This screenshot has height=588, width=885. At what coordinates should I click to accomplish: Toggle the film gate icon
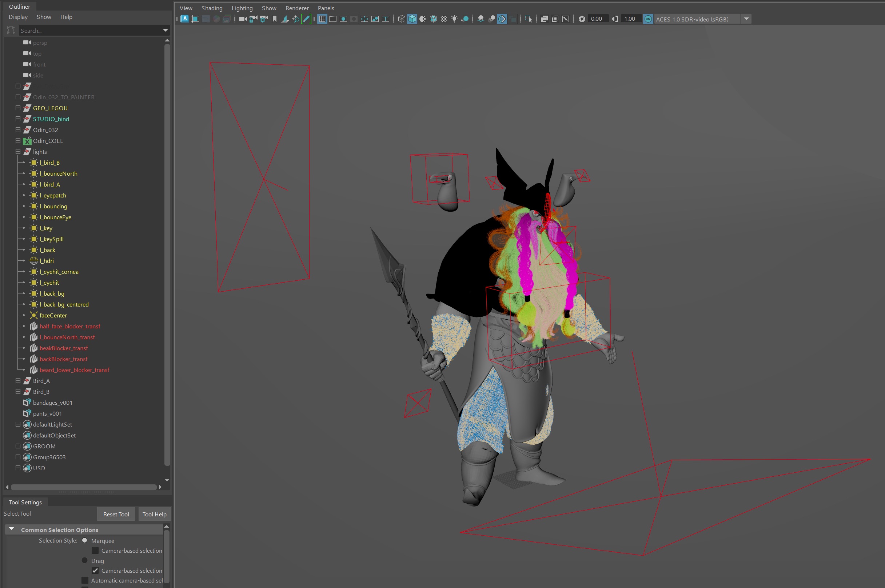pyautogui.click(x=332, y=19)
